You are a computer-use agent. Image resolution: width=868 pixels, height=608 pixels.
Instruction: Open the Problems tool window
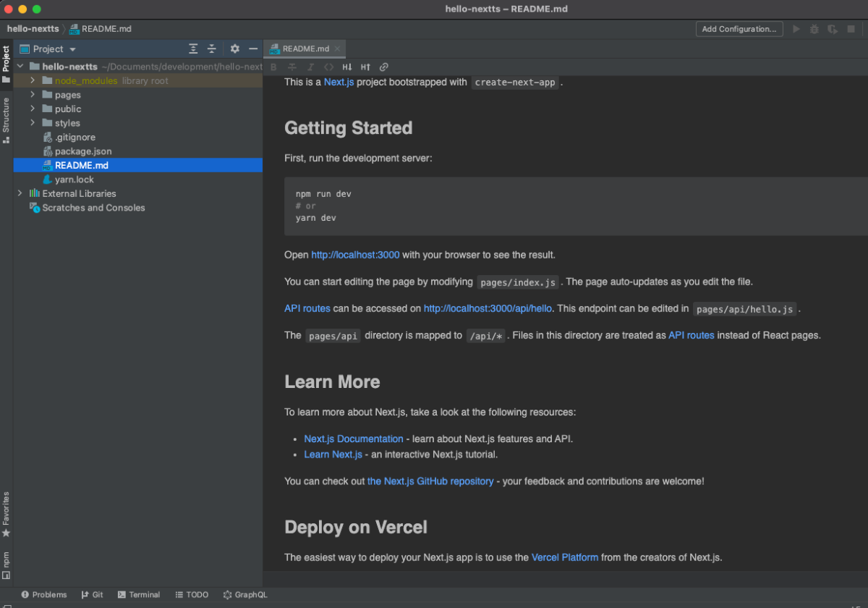pyautogui.click(x=43, y=595)
